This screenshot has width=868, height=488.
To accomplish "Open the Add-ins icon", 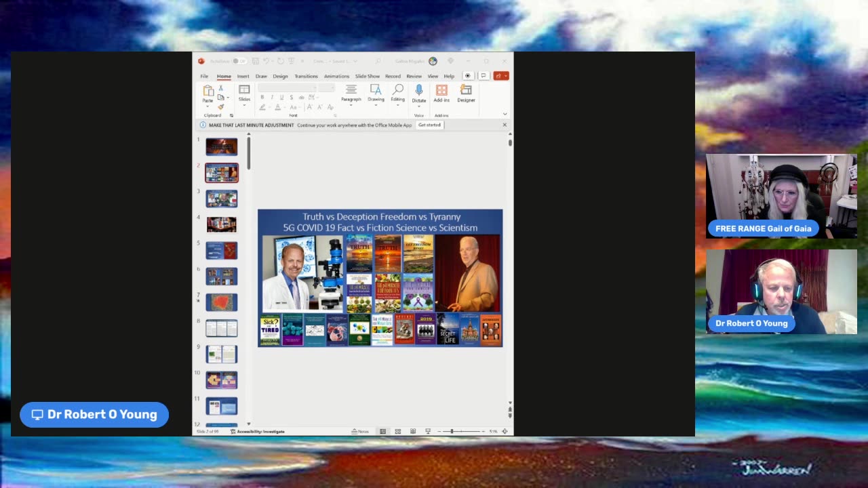I will pos(441,90).
